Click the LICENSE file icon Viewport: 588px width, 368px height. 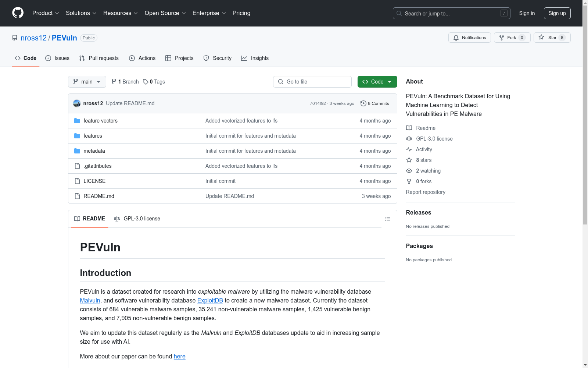click(x=77, y=181)
